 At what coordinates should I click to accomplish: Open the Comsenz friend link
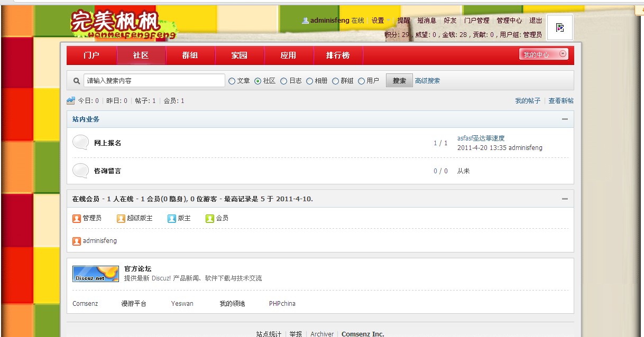click(85, 304)
